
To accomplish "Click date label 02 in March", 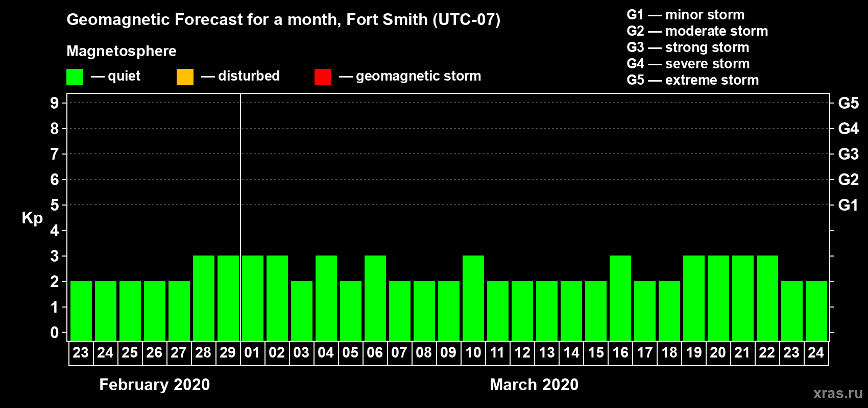I will (x=277, y=352).
